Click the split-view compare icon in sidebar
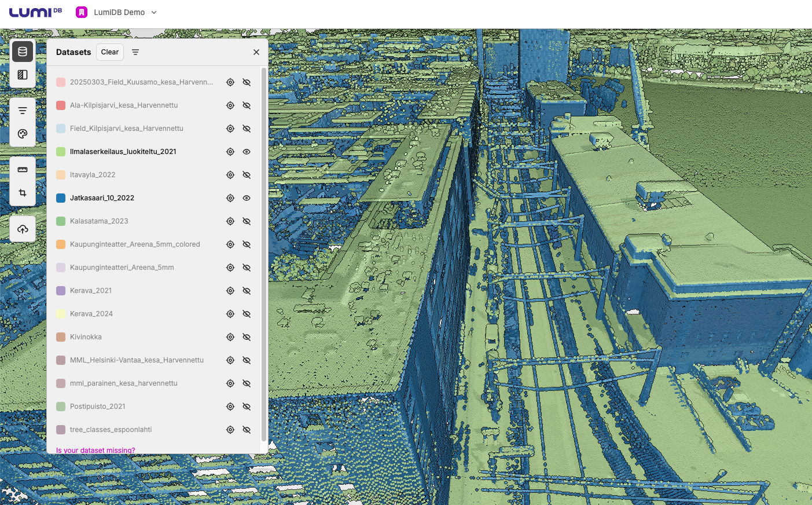812x505 pixels. pyautogui.click(x=23, y=75)
